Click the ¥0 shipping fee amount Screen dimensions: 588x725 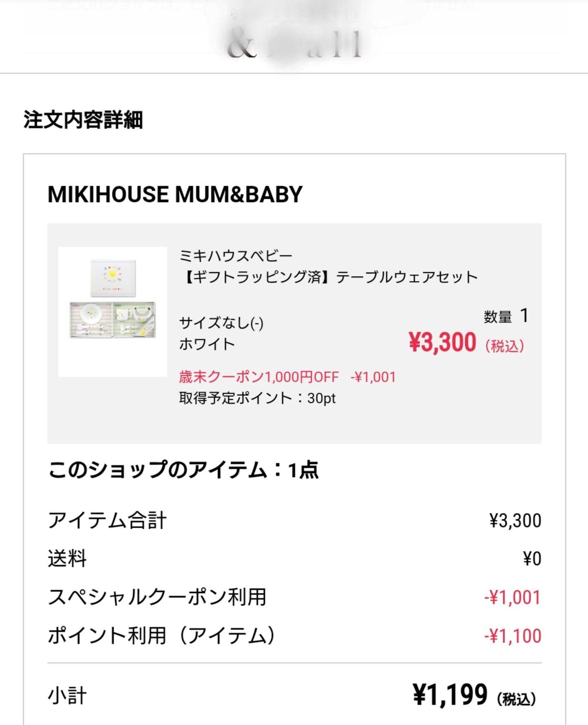[x=532, y=558]
